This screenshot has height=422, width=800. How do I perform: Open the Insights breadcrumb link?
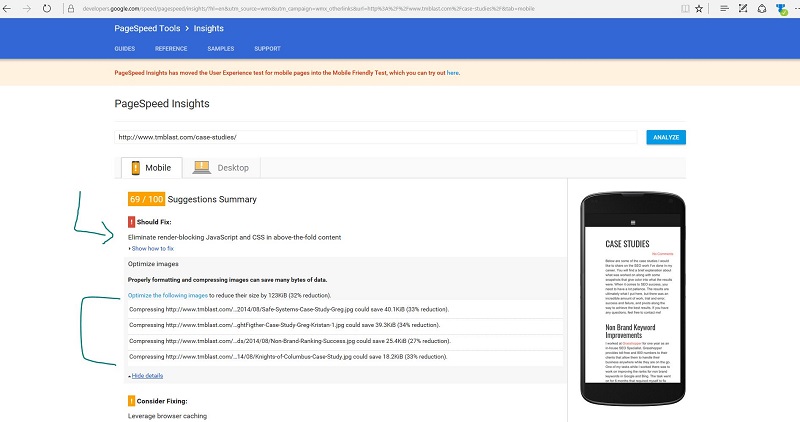point(208,29)
